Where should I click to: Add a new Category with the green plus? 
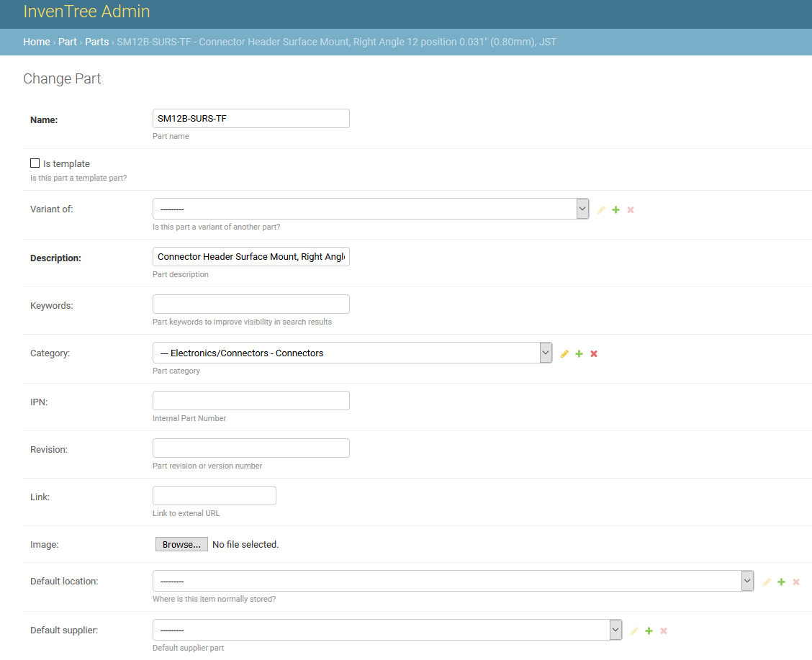(579, 353)
